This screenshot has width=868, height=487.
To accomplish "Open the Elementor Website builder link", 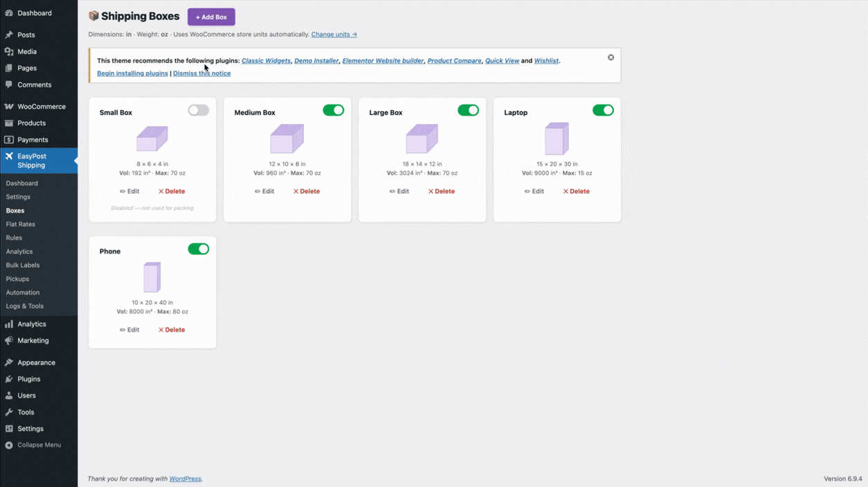I will tap(383, 61).
